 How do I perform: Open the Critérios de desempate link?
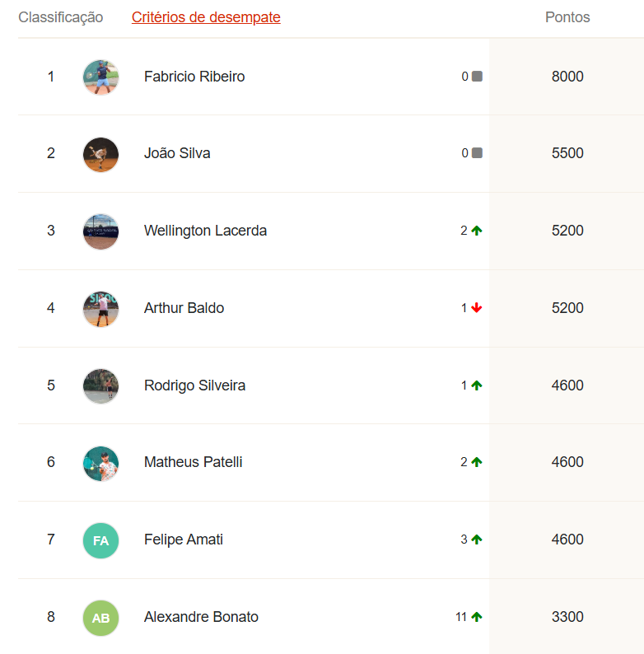pyautogui.click(x=206, y=17)
